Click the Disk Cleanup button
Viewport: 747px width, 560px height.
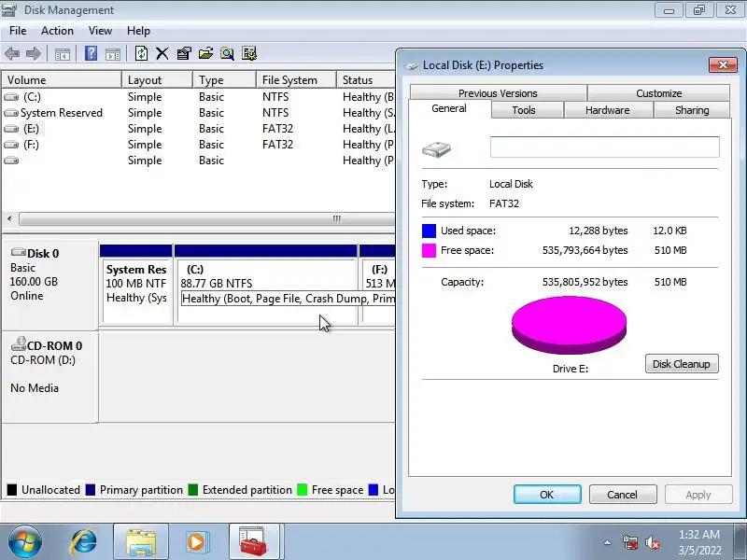click(x=682, y=364)
